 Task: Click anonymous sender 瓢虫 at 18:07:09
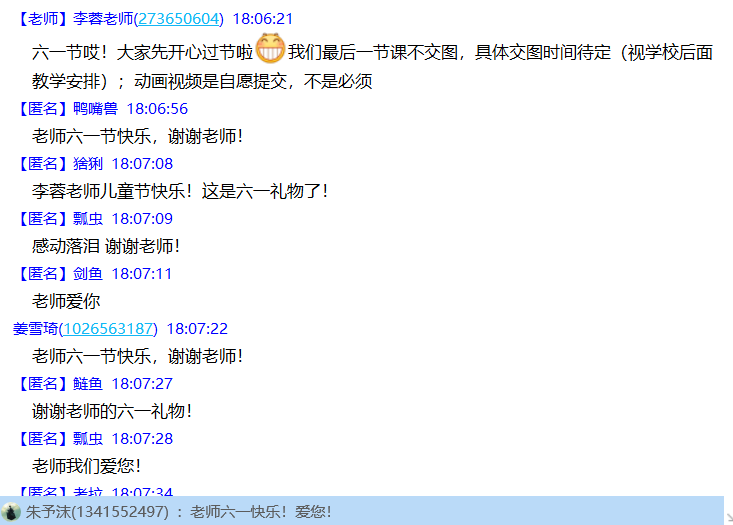(x=88, y=219)
